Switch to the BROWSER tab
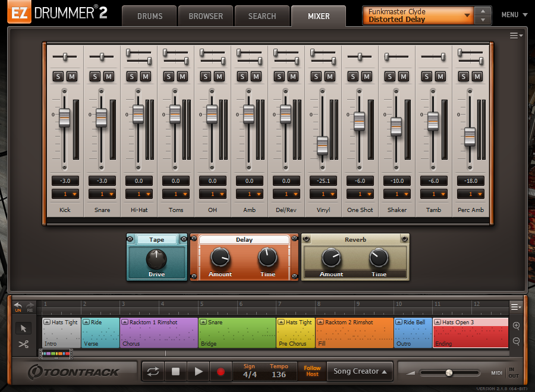 tap(206, 16)
